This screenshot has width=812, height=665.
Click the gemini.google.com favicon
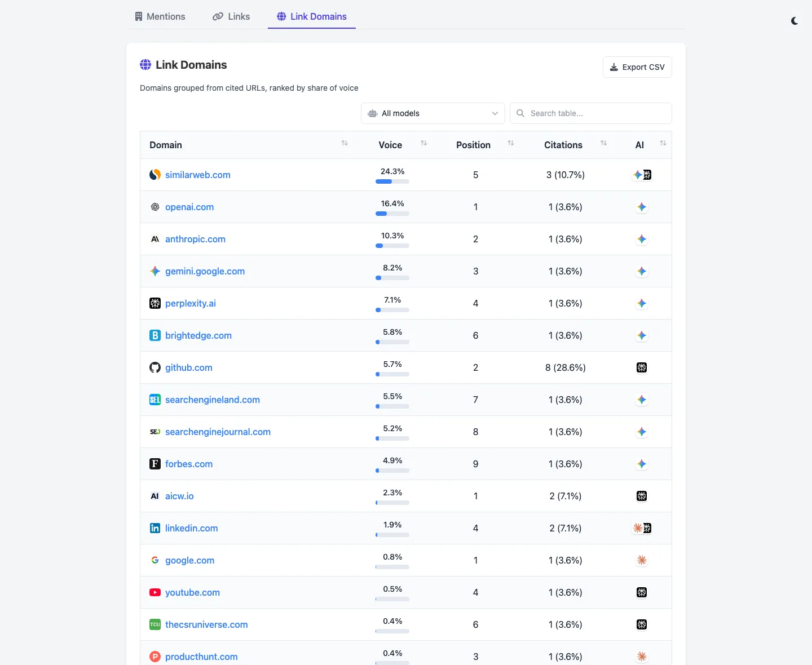(155, 271)
